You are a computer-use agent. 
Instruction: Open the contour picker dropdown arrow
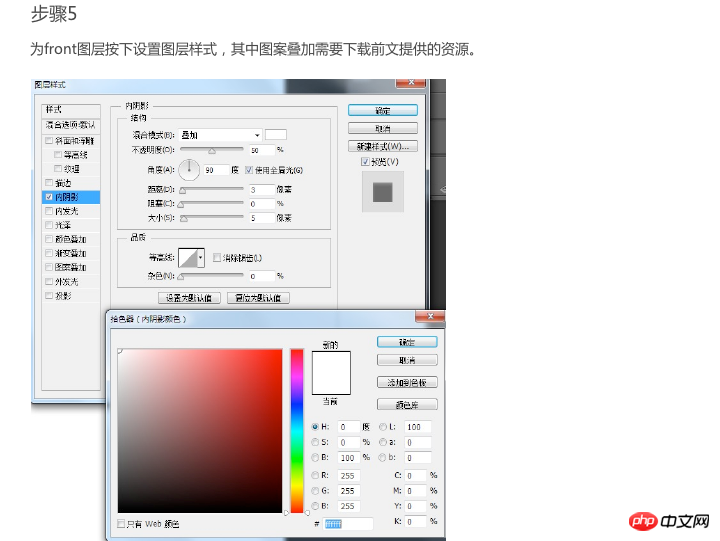(x=201, y=258)
